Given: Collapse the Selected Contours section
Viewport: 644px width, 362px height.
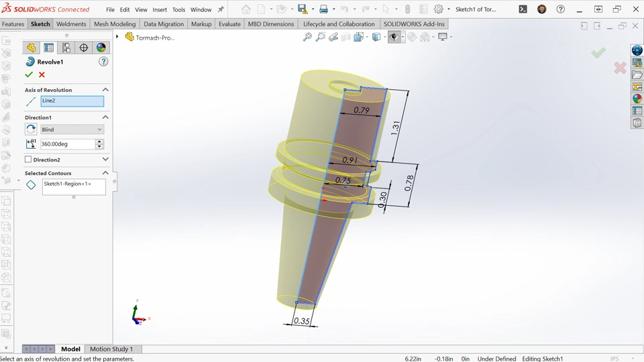Looking at the screenshot, I should pos(105,173).
